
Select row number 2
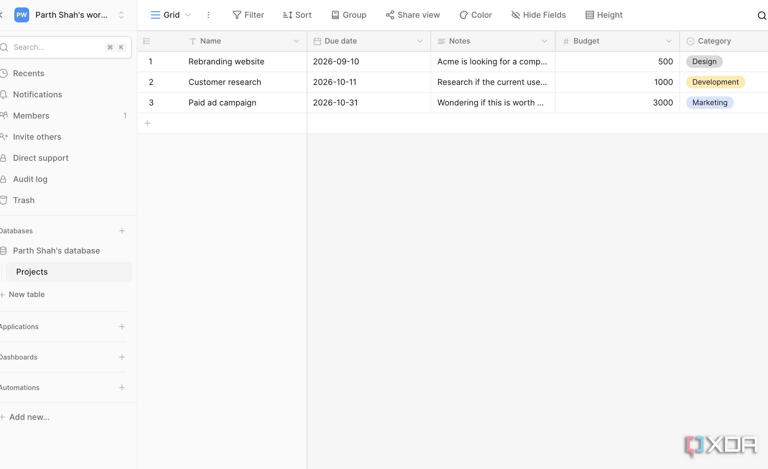coord(151,82)
